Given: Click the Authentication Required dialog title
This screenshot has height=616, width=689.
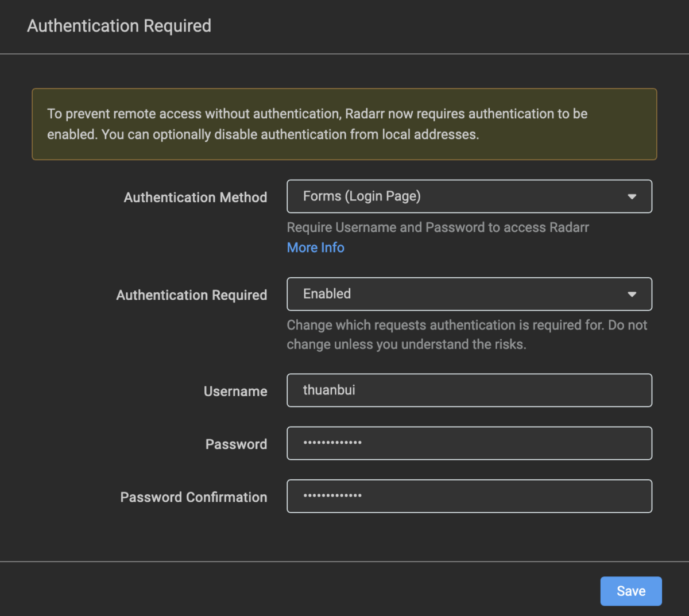Looking at the screenshot, I should [x=119, y=26].
